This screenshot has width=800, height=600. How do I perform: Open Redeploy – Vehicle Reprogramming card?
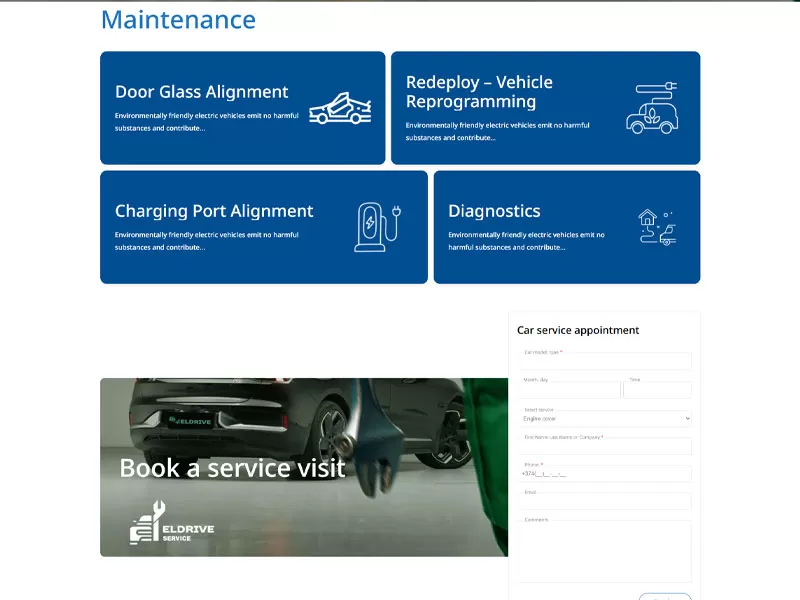pos(479,92)
